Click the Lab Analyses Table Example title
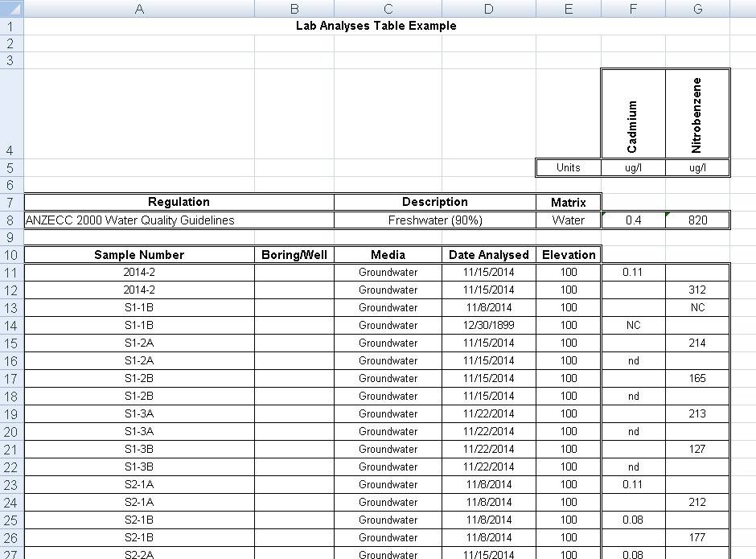The image size is (756, 559). click(376, 26)
